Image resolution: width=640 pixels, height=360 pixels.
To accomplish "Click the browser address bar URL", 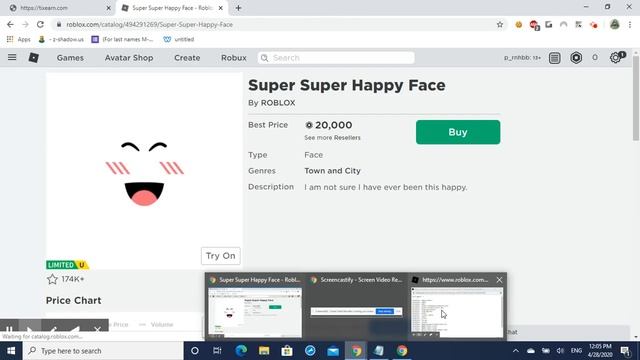I will pyautogui.click(x=149, y=24).
